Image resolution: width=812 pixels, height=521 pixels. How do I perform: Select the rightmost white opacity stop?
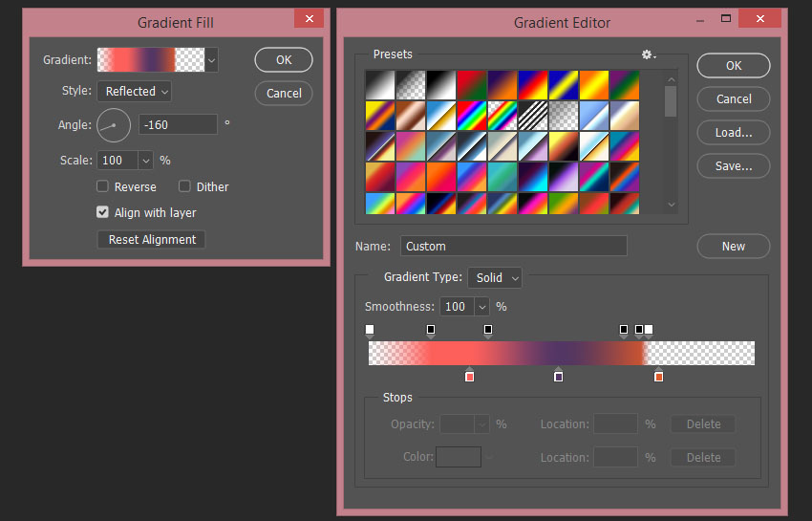[x=649, y=331]
